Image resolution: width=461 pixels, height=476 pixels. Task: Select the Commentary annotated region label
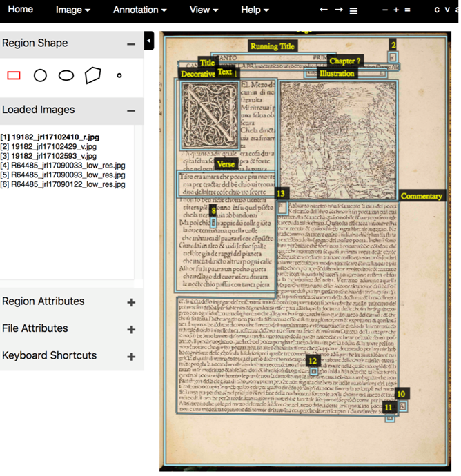(421, 196)
